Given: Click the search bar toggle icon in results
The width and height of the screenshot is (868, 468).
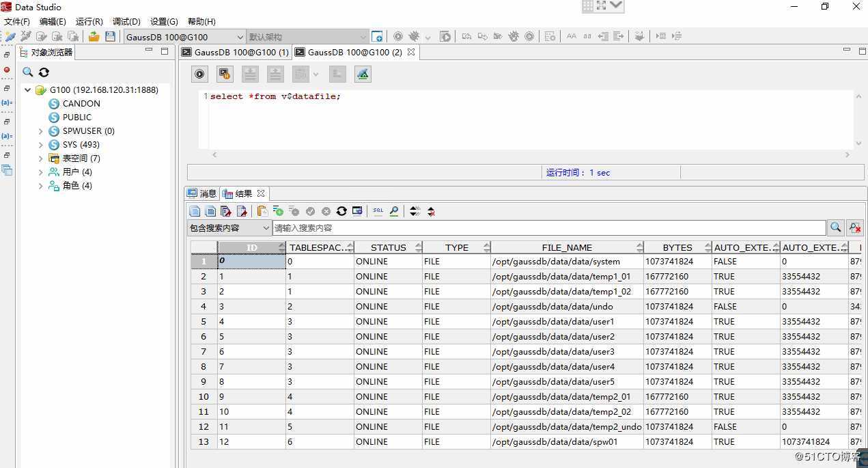Looking at the screenshot, I should coord(394,211).
